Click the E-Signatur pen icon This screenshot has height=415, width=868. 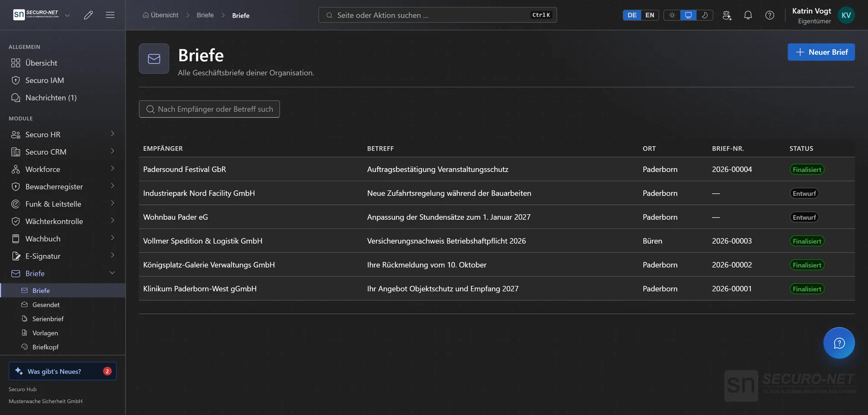coord(16,256)
